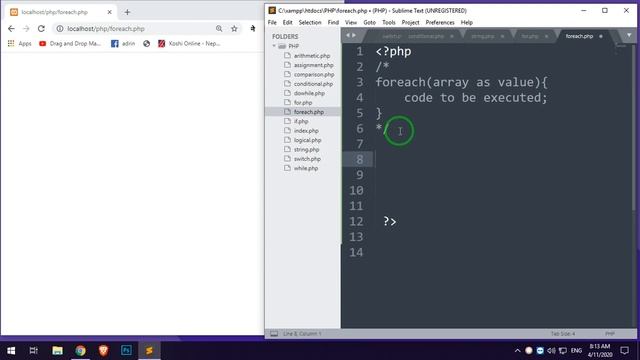Change Tab Size setting in status bar

click(562, 334)
